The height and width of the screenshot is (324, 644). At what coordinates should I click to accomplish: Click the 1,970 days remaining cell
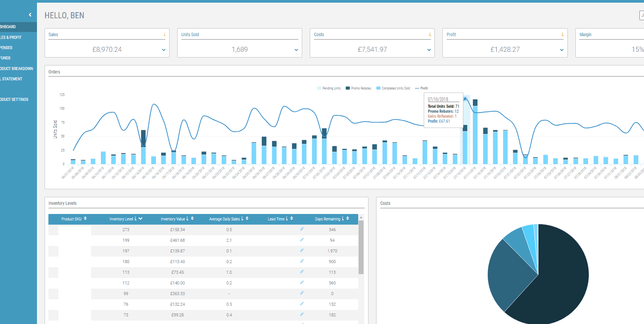[332, 251]
